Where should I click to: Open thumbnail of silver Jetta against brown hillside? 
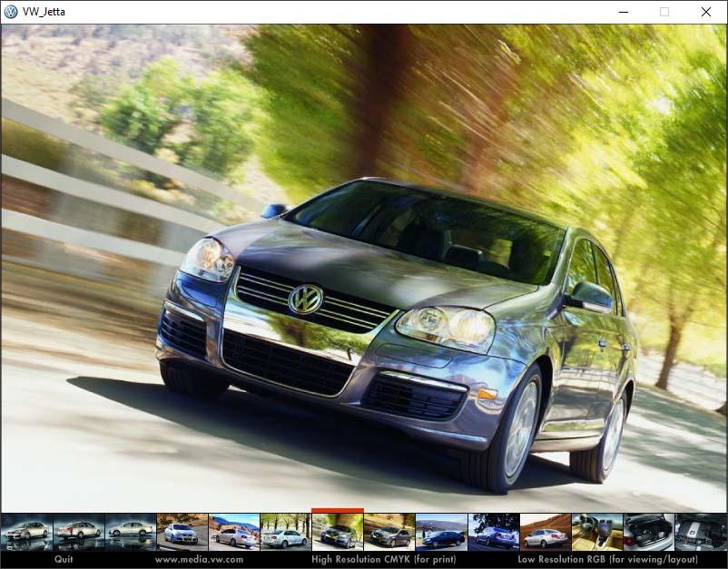pyautogui.click(x=546, y=532)
